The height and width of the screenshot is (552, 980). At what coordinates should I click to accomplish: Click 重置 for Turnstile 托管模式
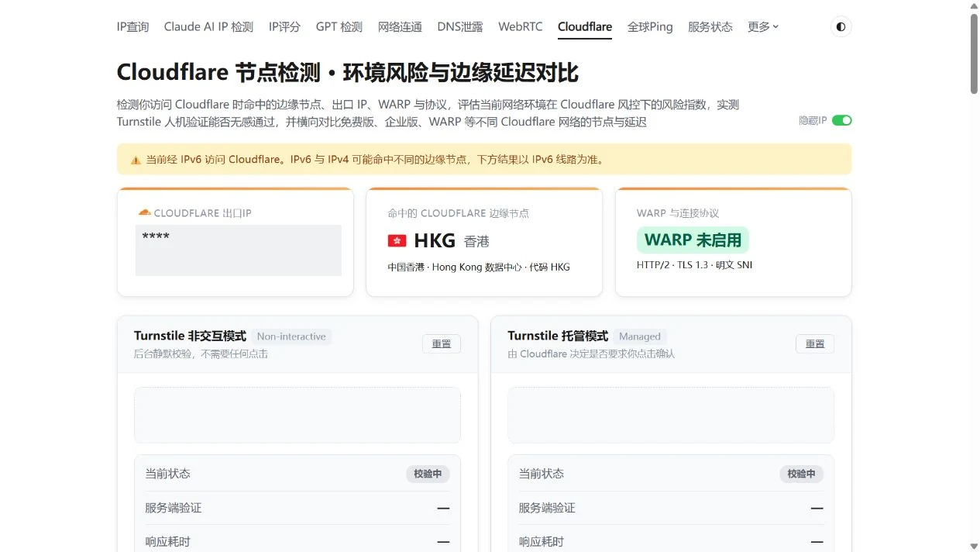tap(815, 343)
